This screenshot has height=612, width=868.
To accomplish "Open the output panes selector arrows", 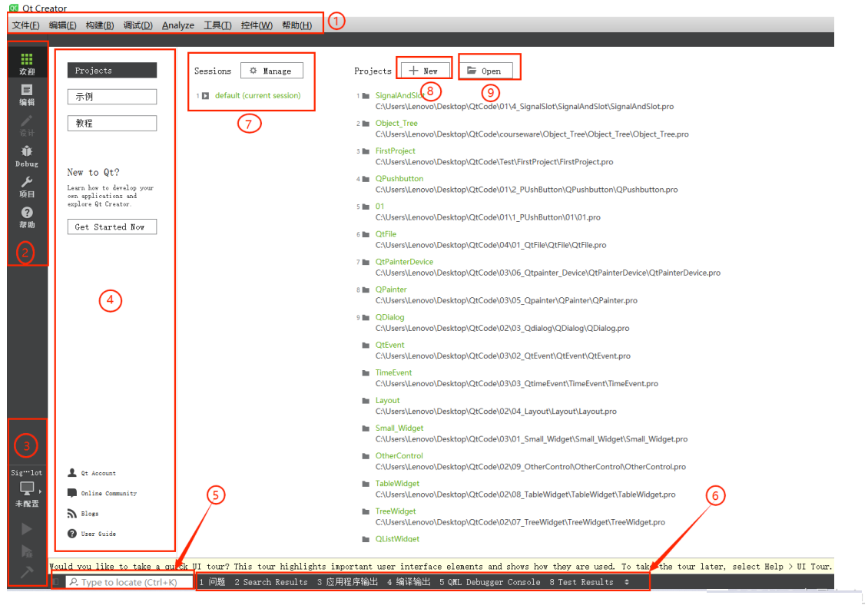I will [627, 582].
